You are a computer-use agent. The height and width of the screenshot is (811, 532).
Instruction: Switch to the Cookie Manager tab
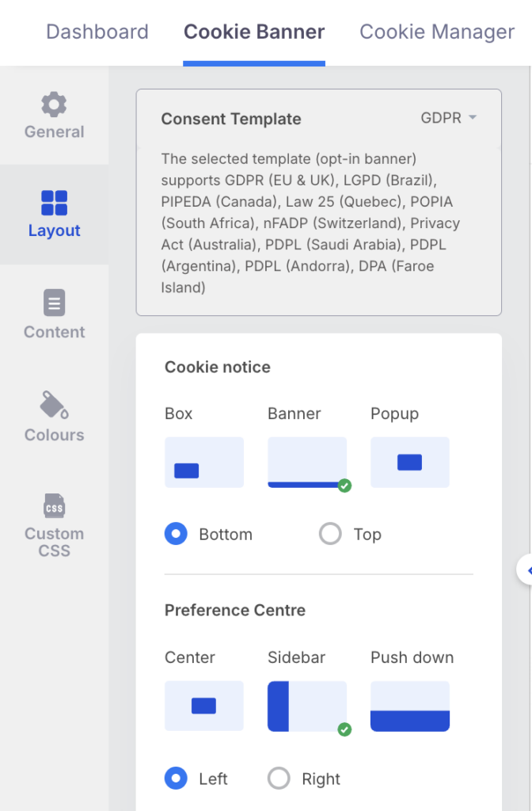437,32
